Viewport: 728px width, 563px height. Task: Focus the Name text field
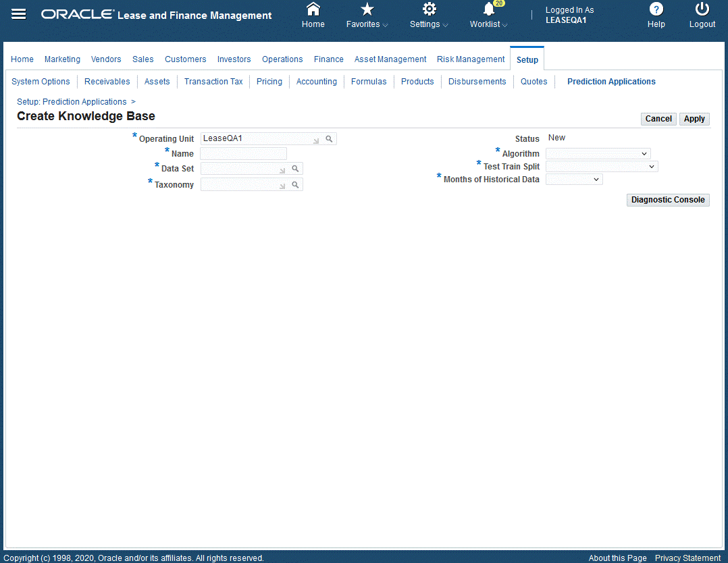pyautogui.click(x=243, y=154)
